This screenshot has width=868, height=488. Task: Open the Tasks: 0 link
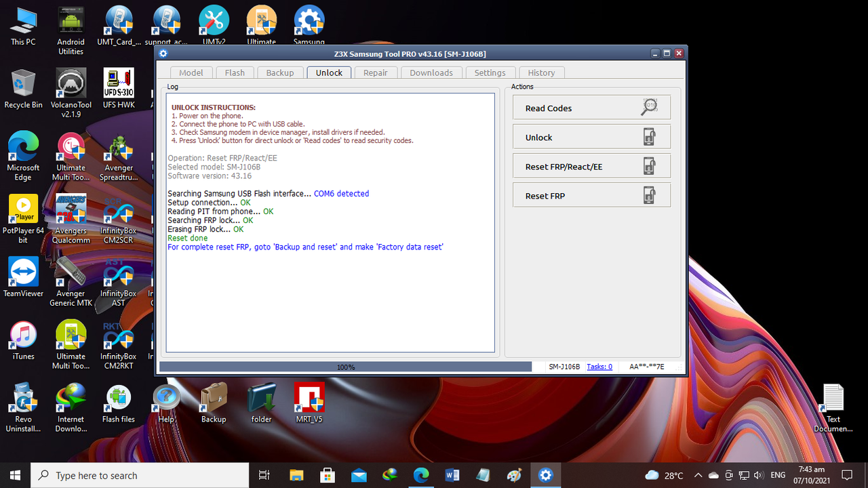pyautogui.click(x=599, y=367)
